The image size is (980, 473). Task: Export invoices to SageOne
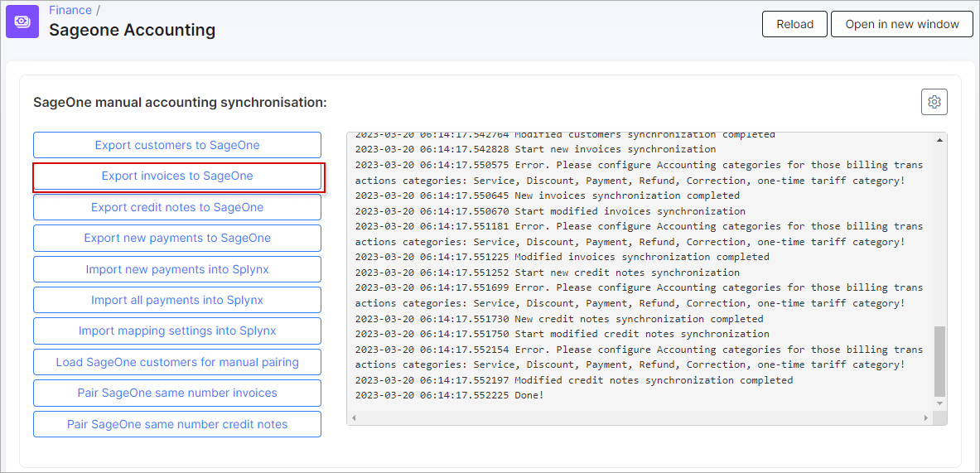pos(177,176)
